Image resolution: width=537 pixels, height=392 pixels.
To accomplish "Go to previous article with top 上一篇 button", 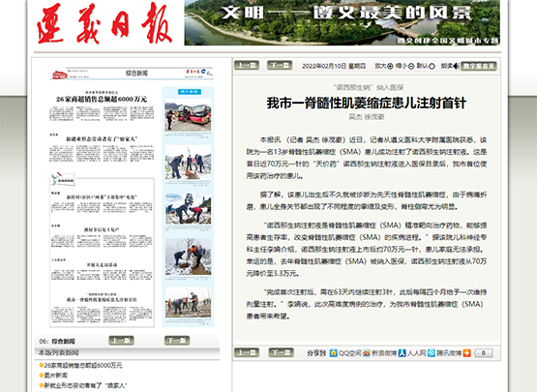I will click(247, 65).
